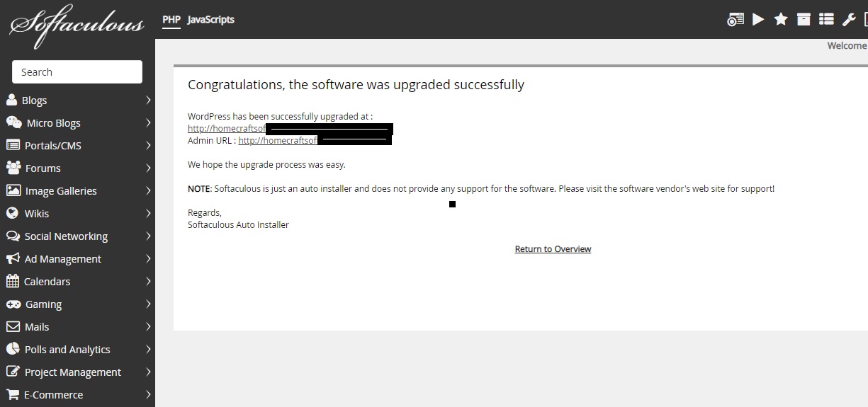The height and width of the screenshot is (407, 868).
Task: Click the Wikis globe icon
Action: (x=12, y=213)
